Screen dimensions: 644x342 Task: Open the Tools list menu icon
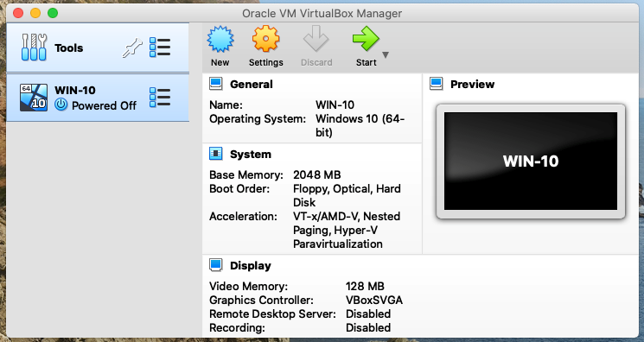[160, 47]
